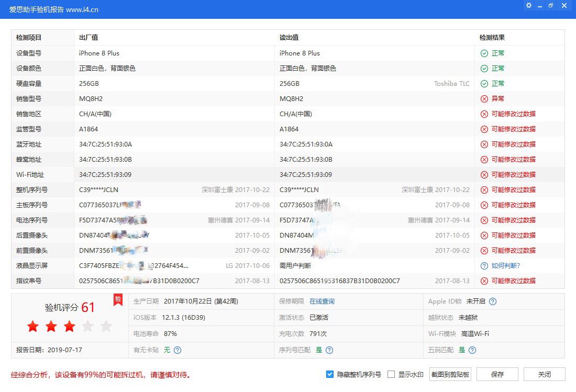
Task: Click the battery life value 87%
Action: tap(170, 333)
